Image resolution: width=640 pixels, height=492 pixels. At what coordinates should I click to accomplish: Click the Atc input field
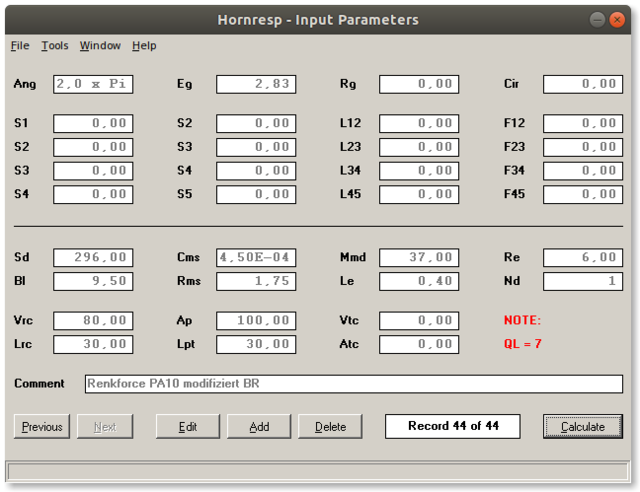[x=419, y=344]
